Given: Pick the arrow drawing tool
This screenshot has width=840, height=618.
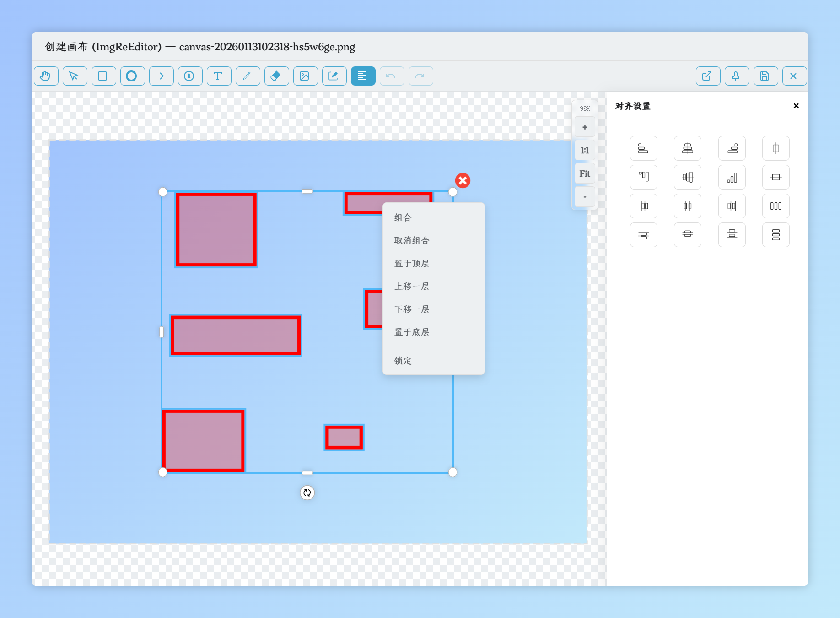Looking at the screenshot, I should tap(162, 76).
